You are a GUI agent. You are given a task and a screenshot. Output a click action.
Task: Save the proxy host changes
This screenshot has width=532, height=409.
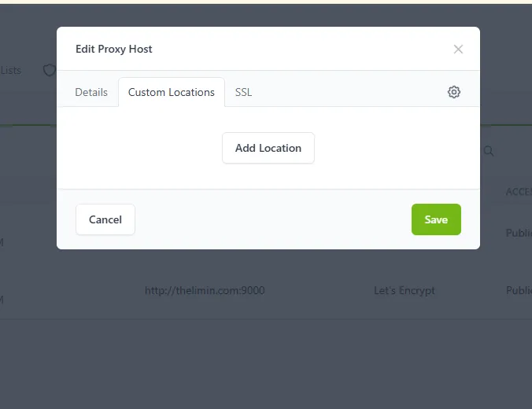(436, 219)
